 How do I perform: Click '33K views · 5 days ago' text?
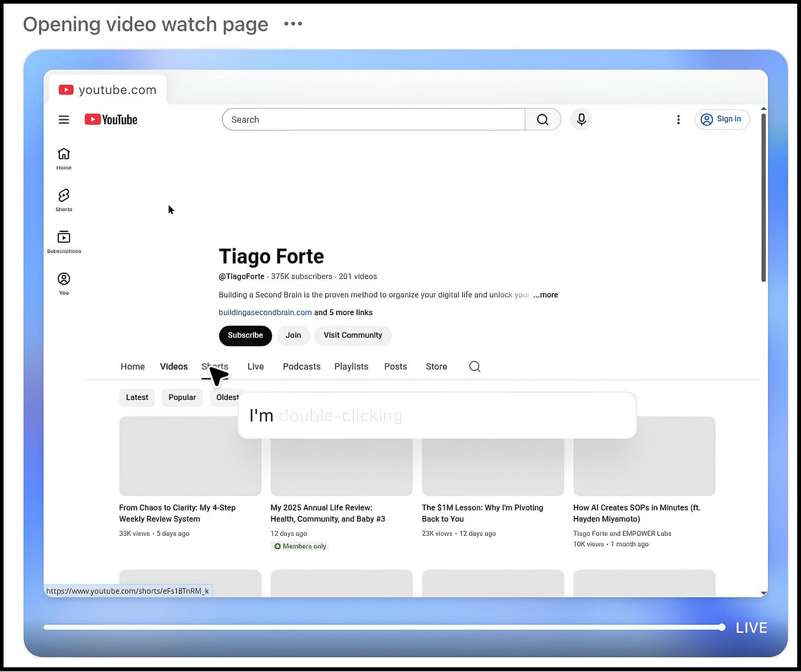coord(154,533)
